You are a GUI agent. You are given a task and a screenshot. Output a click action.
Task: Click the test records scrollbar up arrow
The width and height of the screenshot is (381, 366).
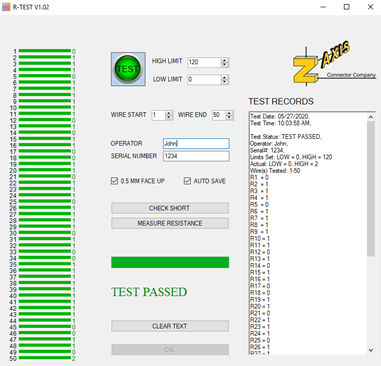click(x=371, y=117)
